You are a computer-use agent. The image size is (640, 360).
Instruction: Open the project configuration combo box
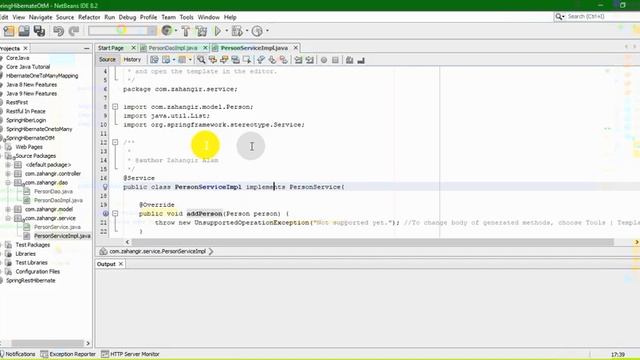[122, 31]
